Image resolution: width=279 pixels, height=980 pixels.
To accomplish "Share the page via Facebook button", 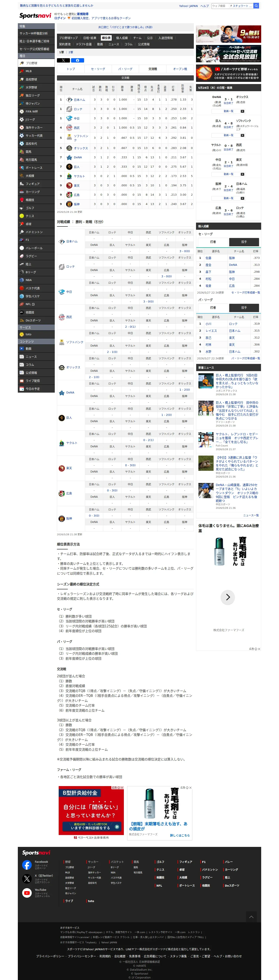I will (x=78, y=61).
